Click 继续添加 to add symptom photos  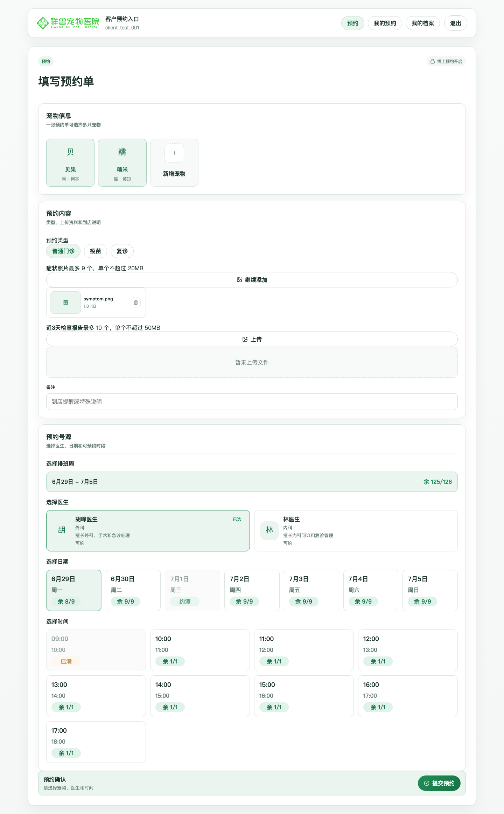point(252,280)
